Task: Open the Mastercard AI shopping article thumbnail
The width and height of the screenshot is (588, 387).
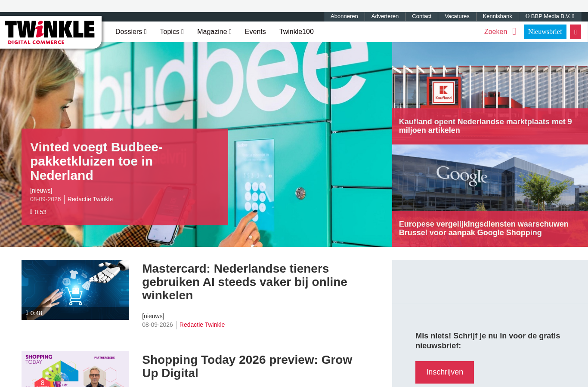Action: [75, 290]
